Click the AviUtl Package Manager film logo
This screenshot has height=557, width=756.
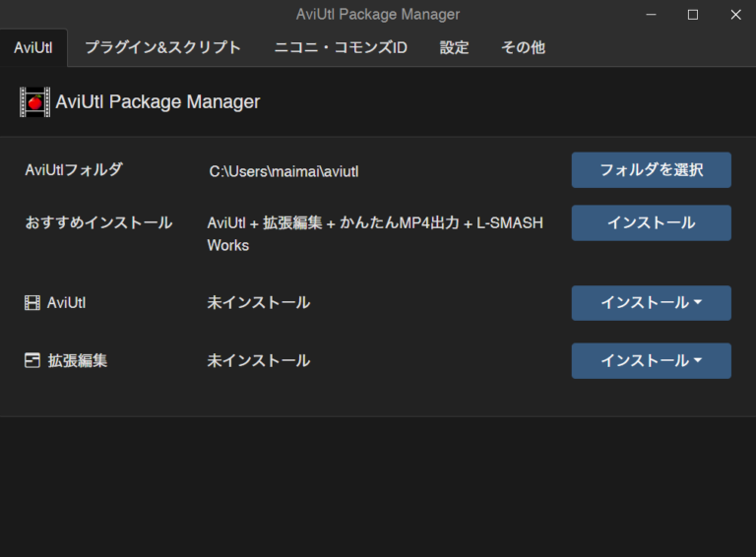click(34, 102)
